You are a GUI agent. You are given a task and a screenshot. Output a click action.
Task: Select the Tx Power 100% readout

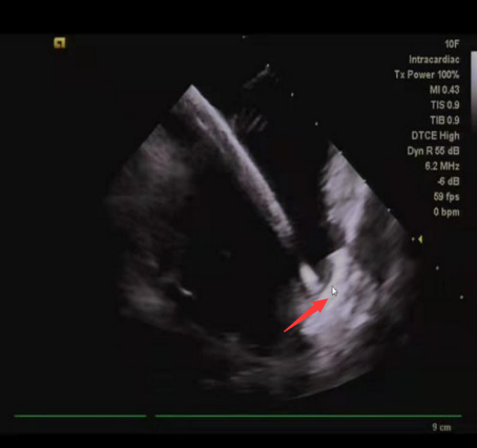point(427,74)
